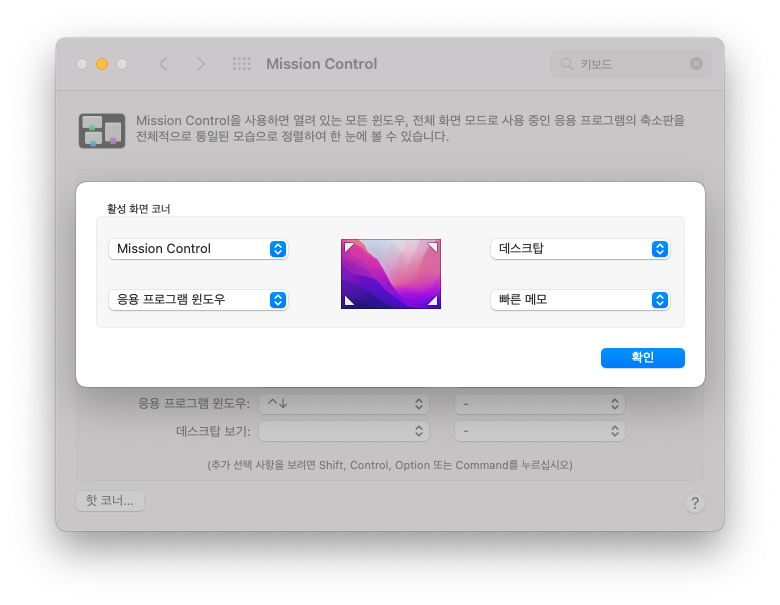780x605 pixels.
Task: Click the search magnifier icon
Action: (567, 64)
